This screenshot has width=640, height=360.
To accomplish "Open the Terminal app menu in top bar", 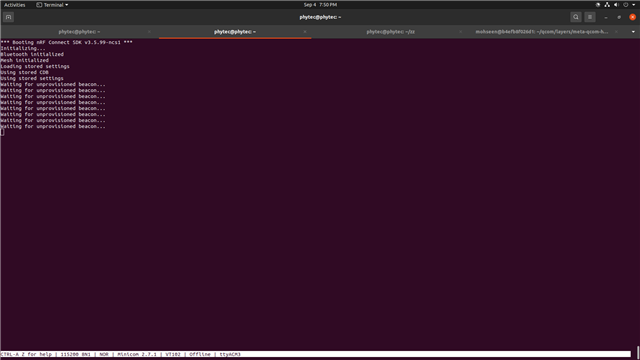I will (52, 5).
